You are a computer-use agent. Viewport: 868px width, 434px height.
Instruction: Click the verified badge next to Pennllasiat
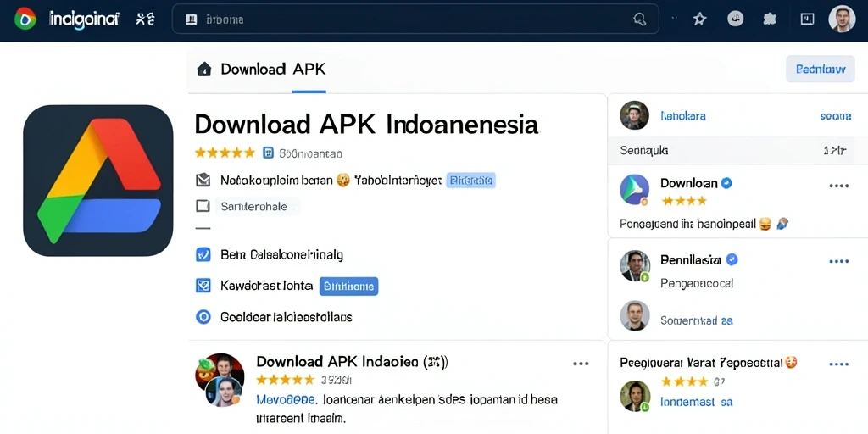732,259
